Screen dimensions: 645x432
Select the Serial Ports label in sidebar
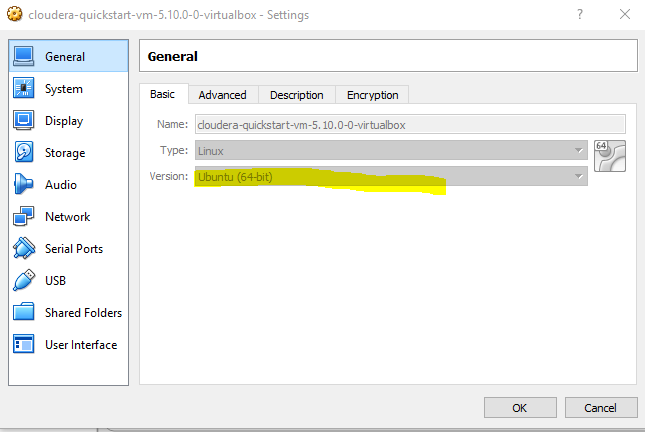tap(74, 249)
